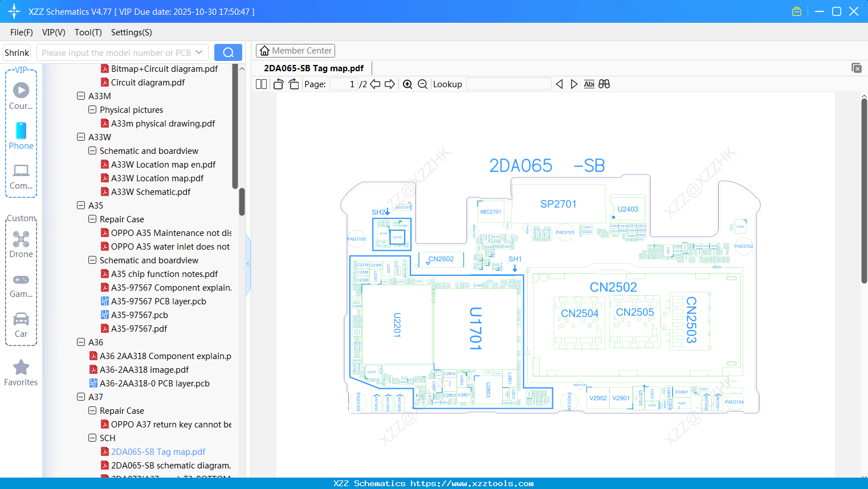Collapse the A37 tree node
The image size is (868, 489).
(81, 397)
